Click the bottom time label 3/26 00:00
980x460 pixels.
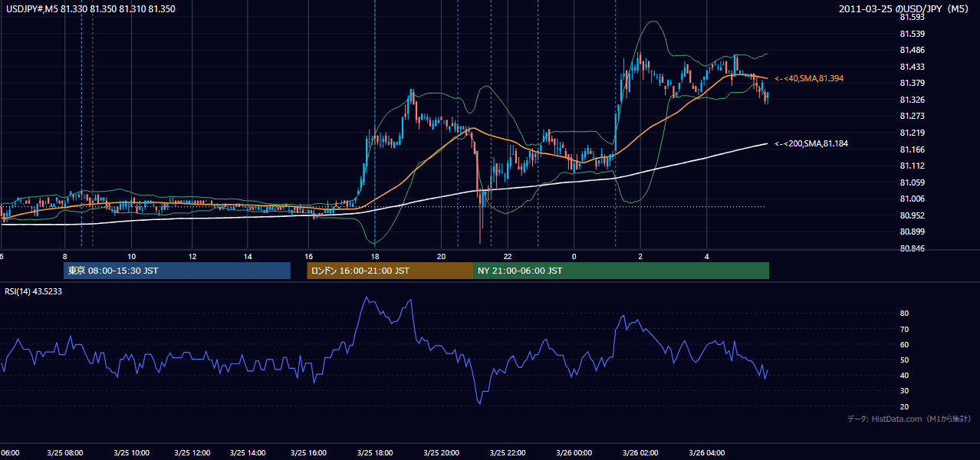574,452
